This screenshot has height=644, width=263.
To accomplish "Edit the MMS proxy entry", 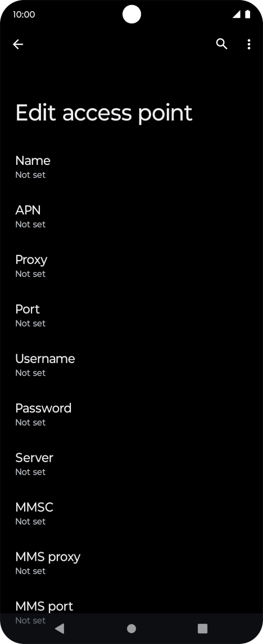I will coord(131,563).
